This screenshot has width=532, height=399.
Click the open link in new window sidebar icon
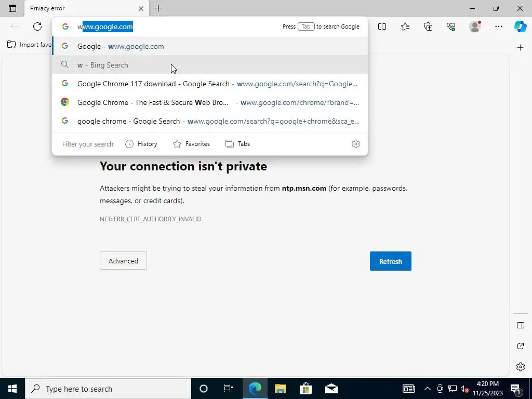pyautogui.click(x=520, y=346)
